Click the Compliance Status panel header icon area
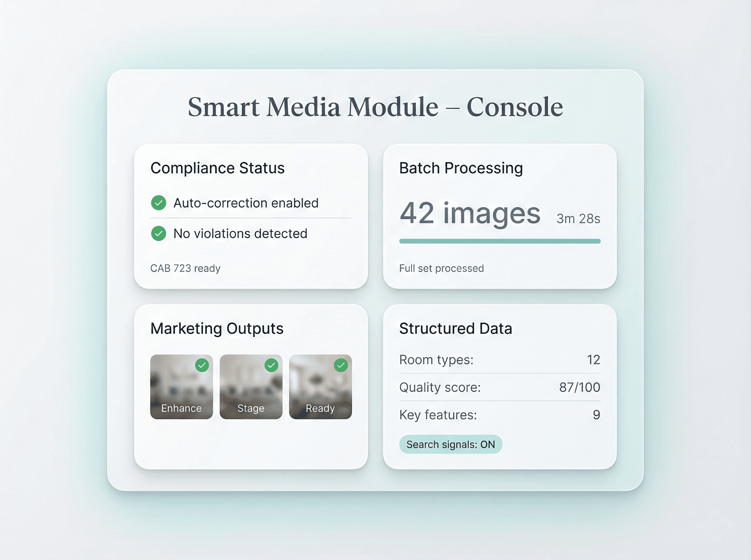The height and width of the screenshot is (560, 751). 217,167
